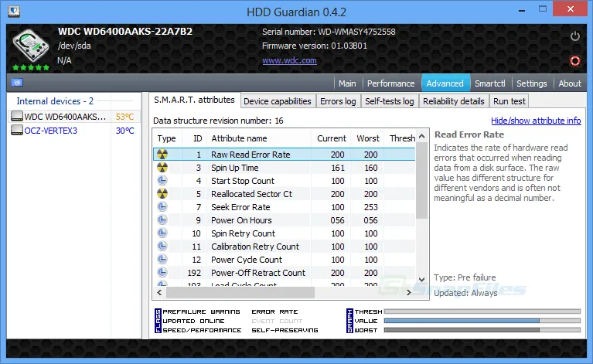Viewport: 593px width, 364px height.
Task: Click the horizontal scrollbar thumb of the table
Action: click(240, 292)
